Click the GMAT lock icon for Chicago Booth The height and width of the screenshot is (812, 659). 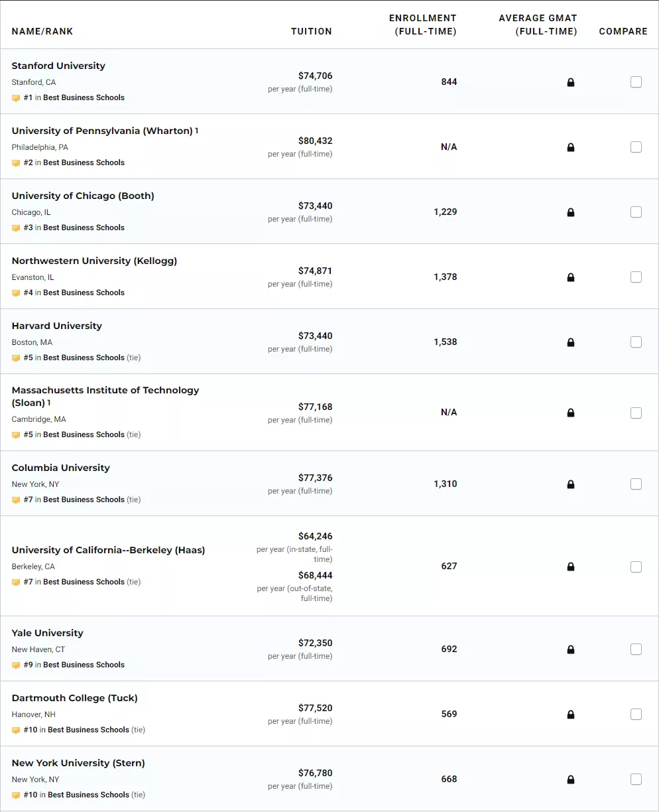(570, 212)
